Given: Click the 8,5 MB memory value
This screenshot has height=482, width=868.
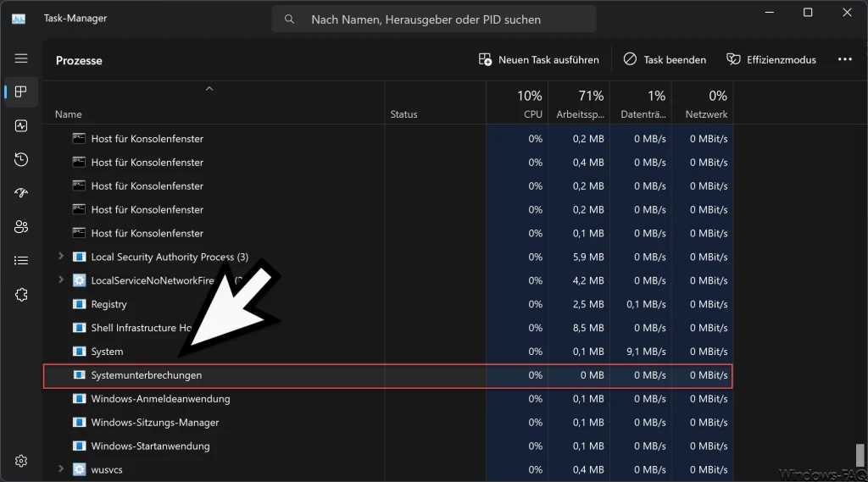Looking at the screenshot, I should [x=588, y=328].
